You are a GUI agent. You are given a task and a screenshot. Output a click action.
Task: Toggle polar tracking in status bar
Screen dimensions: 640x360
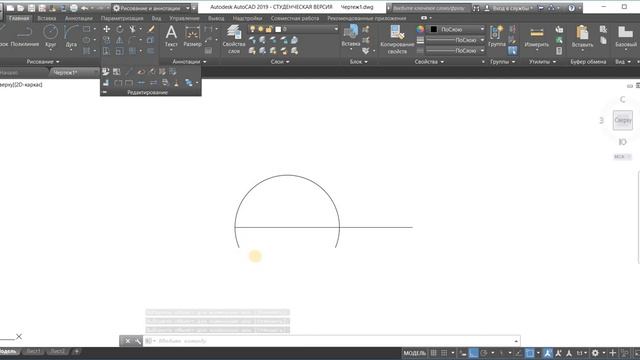(484, 353)
